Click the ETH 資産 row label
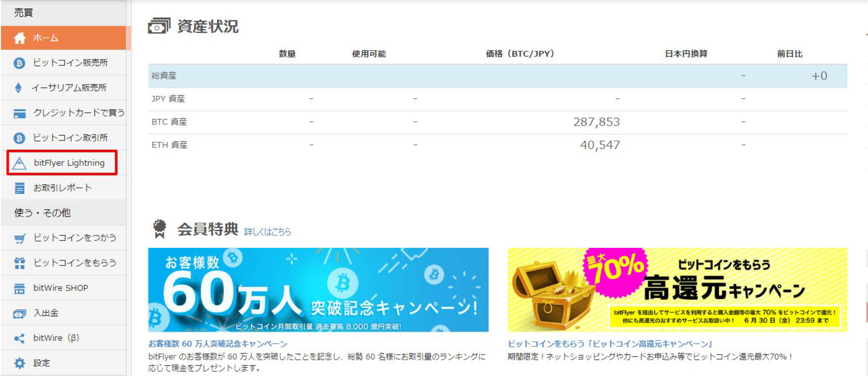868x381 pixels. (x=169, y=145)
